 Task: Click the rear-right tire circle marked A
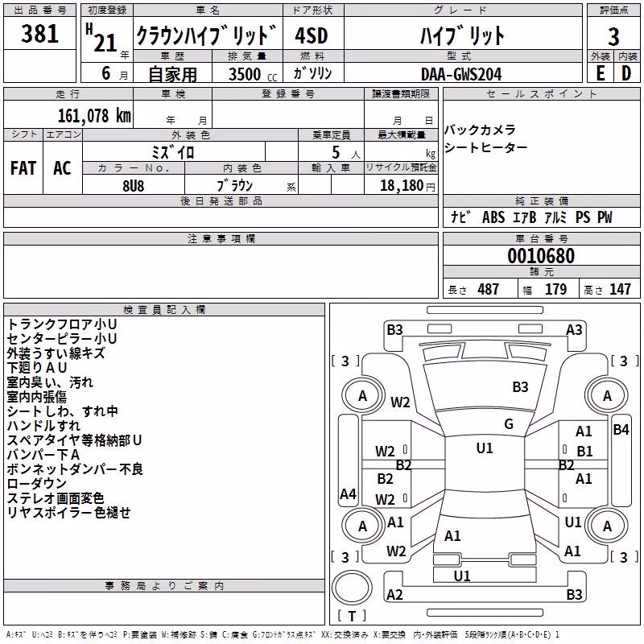point(607,526)
